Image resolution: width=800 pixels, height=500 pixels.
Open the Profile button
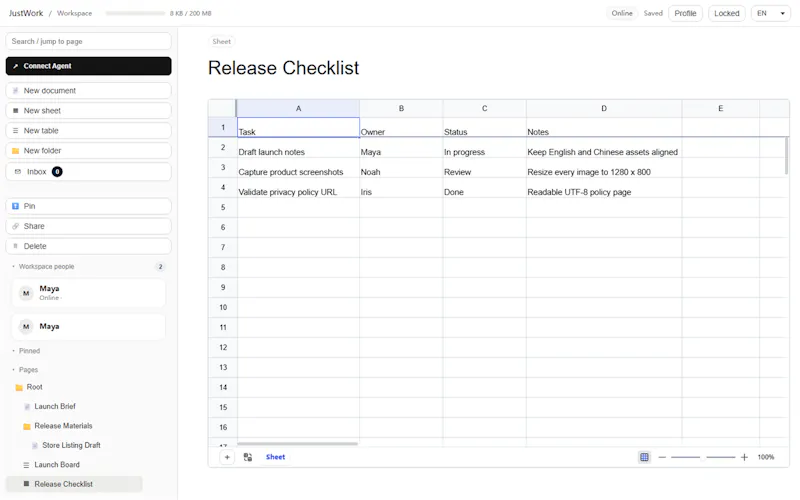click(685, 13)
